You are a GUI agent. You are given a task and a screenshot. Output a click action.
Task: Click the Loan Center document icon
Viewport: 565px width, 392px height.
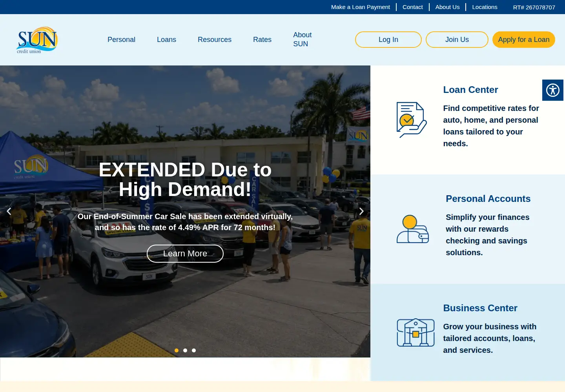click(x=412, y=120)
